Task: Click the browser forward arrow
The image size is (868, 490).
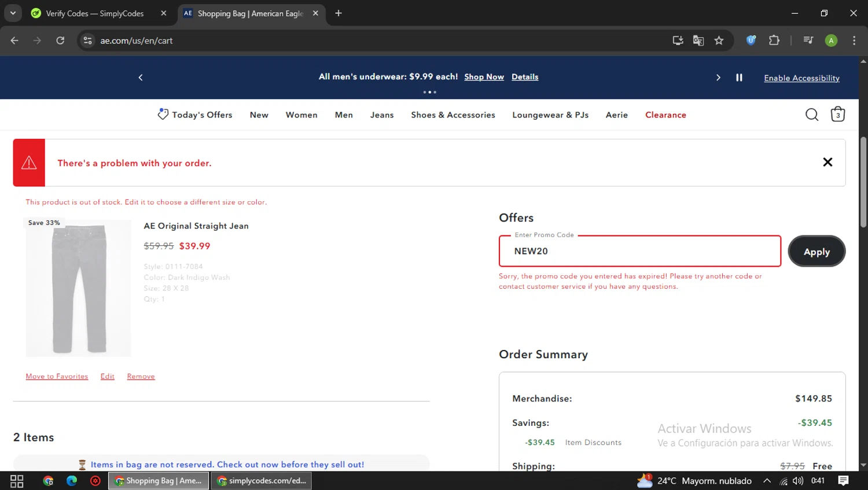Action: pos(37,40)
